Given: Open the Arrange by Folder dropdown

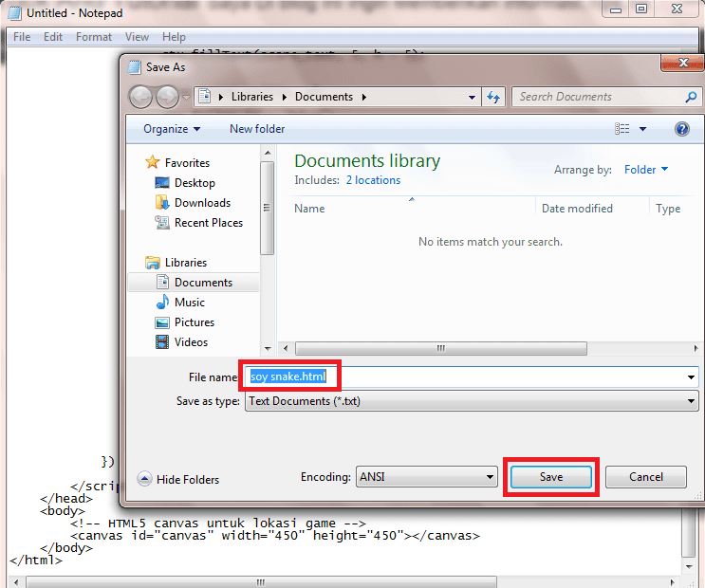Looking at the screenshot, I should pyautogui.click(x=646, y=170).
